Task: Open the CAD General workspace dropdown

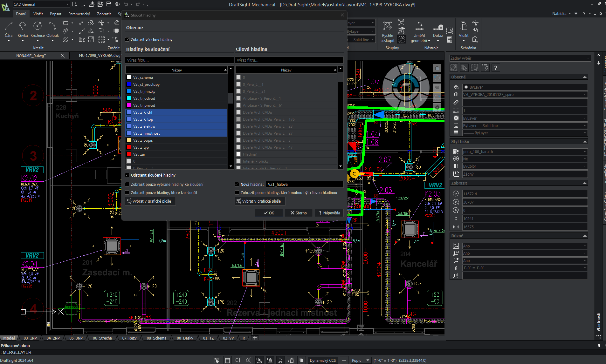Action: [41, 4]
